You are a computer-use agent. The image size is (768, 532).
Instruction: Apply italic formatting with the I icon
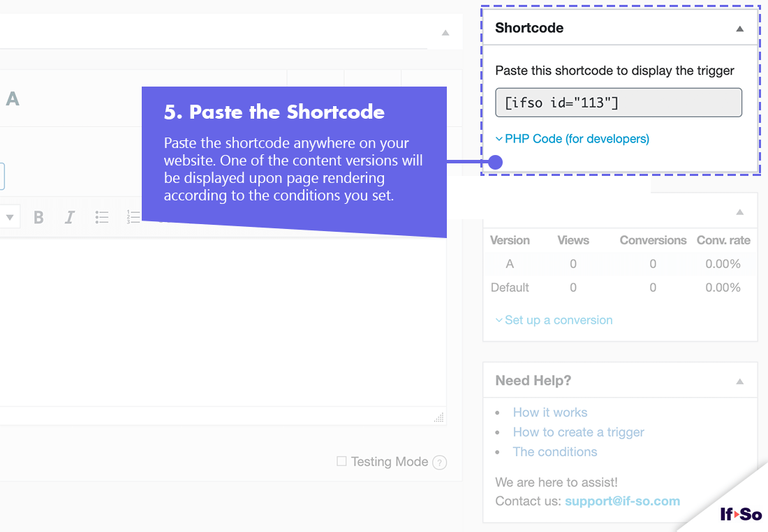(x=70, y=217)
